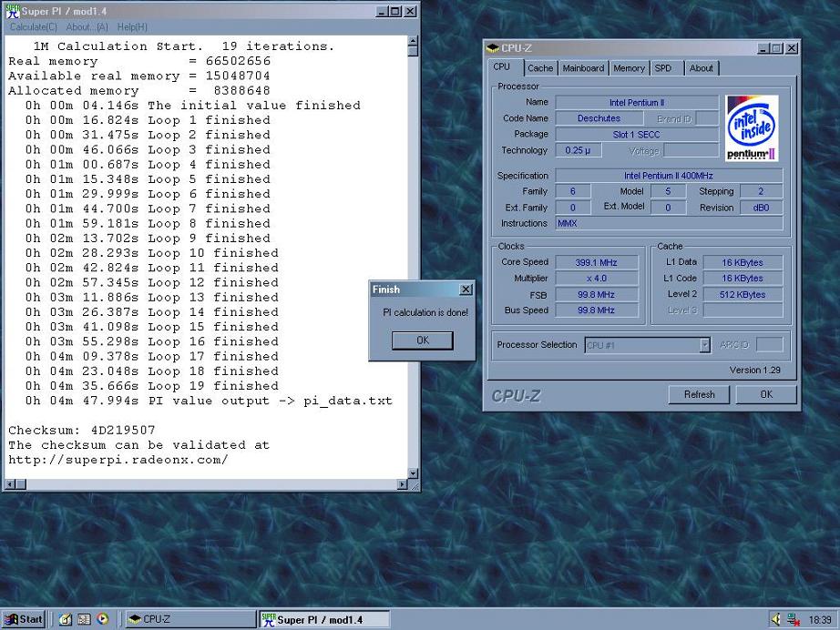Click the 'Version 1.29' text in CPU-Z

tap(755, 370)
